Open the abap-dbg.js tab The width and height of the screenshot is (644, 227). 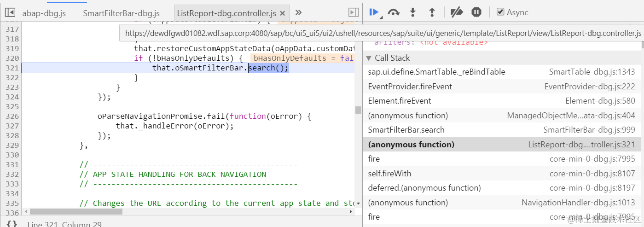[44, 13]
